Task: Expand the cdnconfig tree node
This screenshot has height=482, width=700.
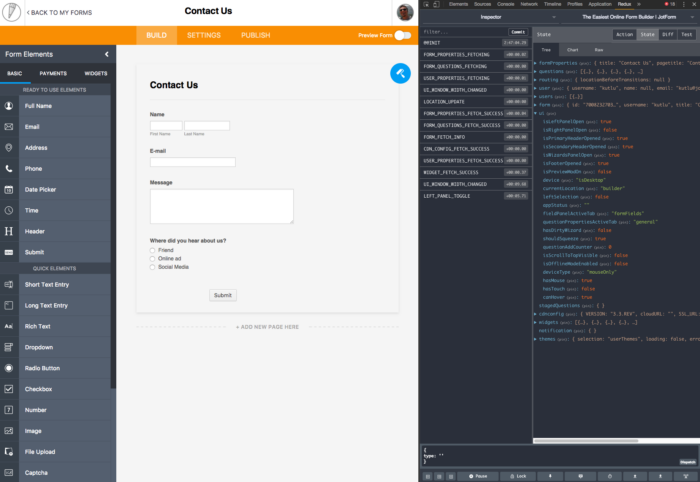Action: point(535,314)
